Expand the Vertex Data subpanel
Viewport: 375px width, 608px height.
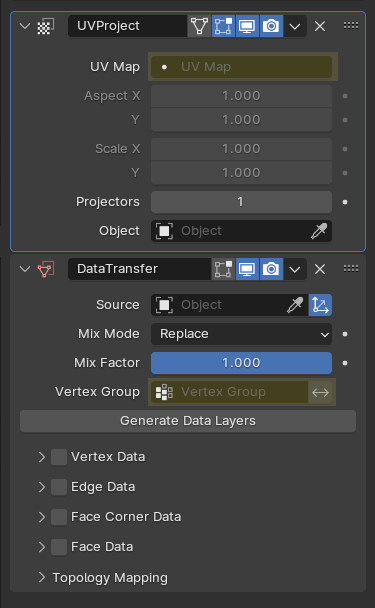tap(41, 457)
